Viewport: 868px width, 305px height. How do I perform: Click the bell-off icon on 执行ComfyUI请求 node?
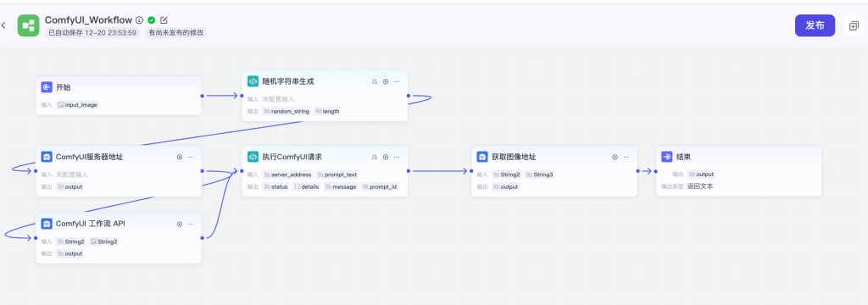click(x=374, y=157)
